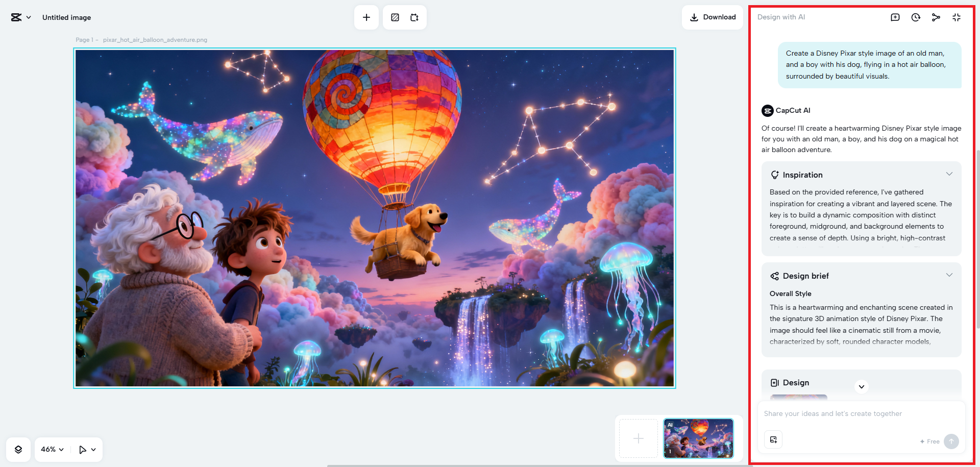The image size is (980, 467).
Task: Click the Share icon in the AI panel
Action: pyautogui.click(x=936, y=17)
